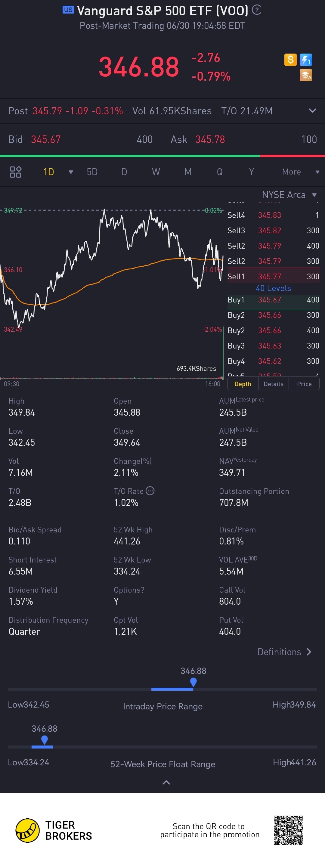Select the Depth order book tab

[x=243, y=384]
